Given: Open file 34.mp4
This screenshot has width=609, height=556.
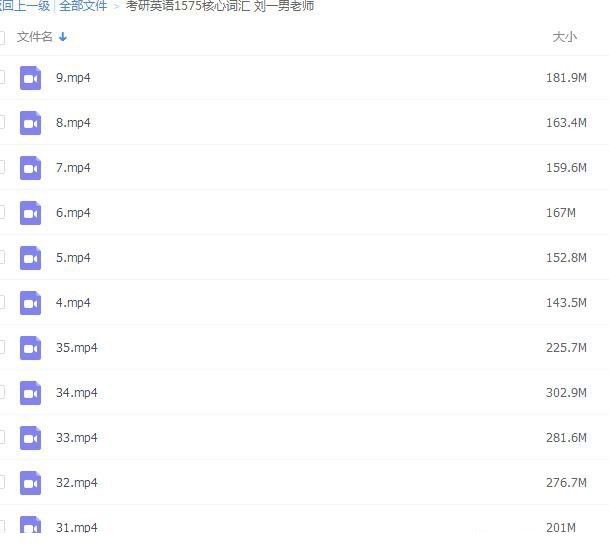Looking at the screenshot, I should (77, 393).
